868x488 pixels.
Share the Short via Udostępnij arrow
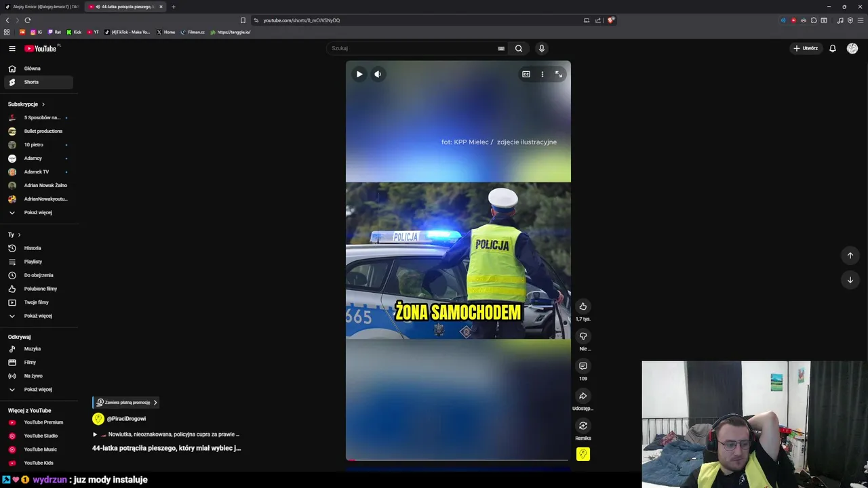point(583,396)
